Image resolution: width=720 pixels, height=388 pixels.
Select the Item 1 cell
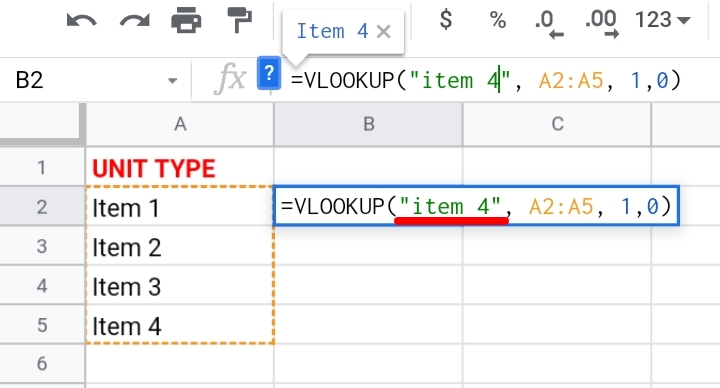[x=180, y=207]
